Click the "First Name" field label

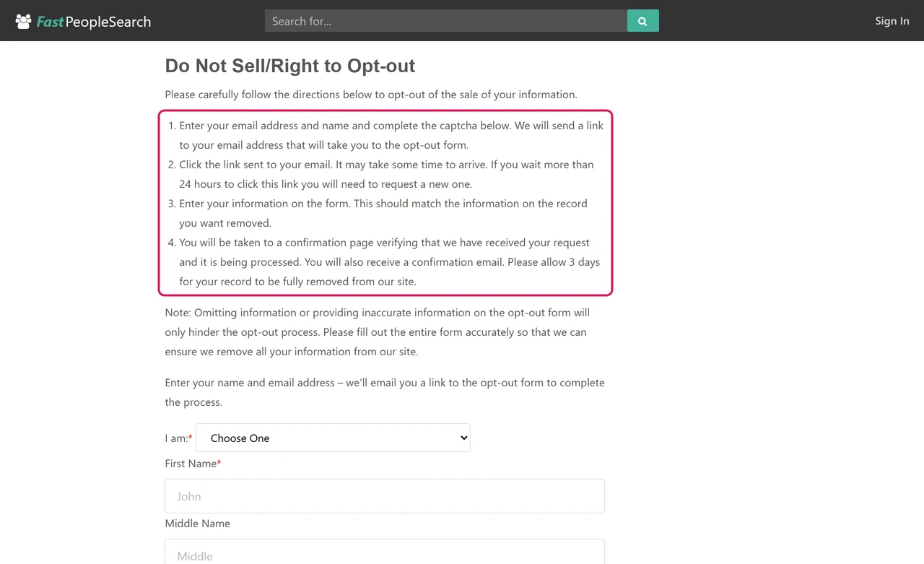point(193,464)
